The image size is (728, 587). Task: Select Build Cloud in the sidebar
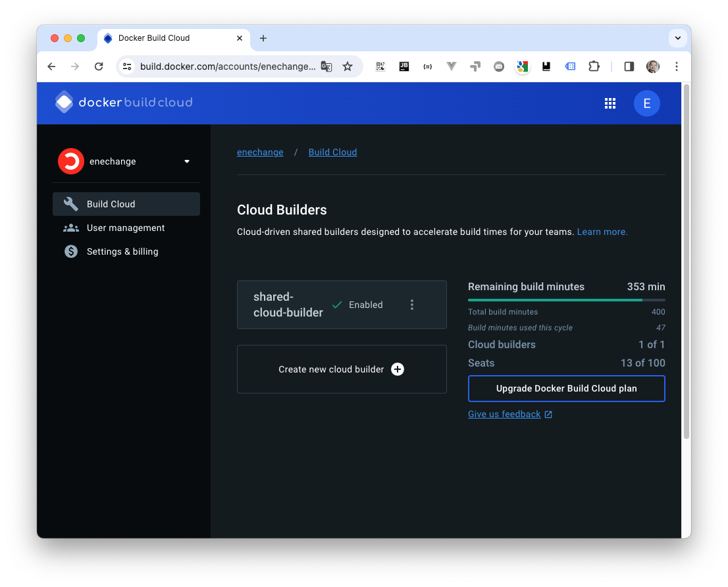[x=126, y=204]
